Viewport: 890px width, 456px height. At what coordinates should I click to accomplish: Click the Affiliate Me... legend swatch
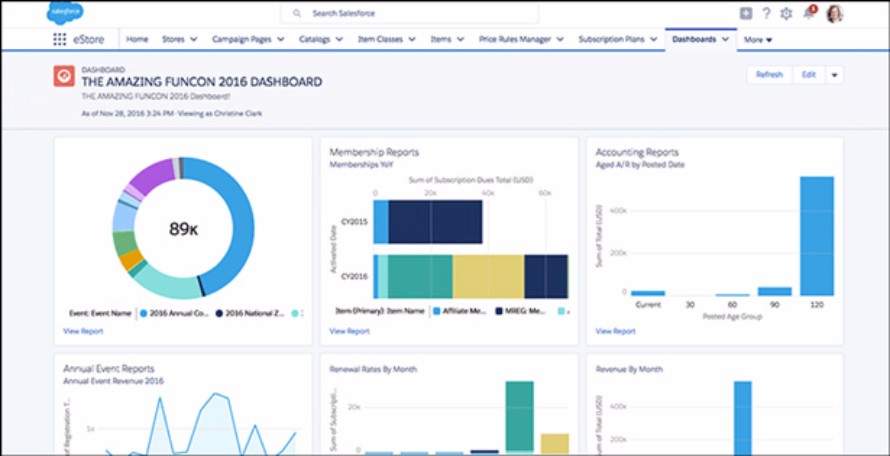tap(436, 311)
